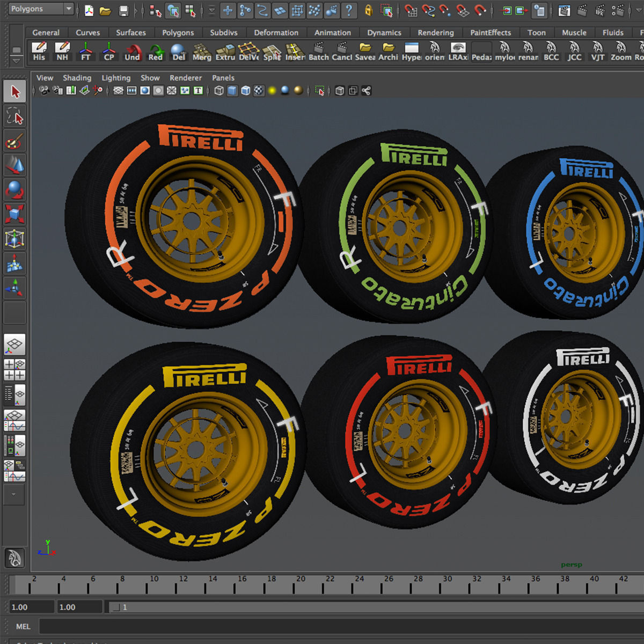The height and width of the screenshot is (644, 644).
Task: Open the Render Settings clapper icon
Action: pos(618,10)
